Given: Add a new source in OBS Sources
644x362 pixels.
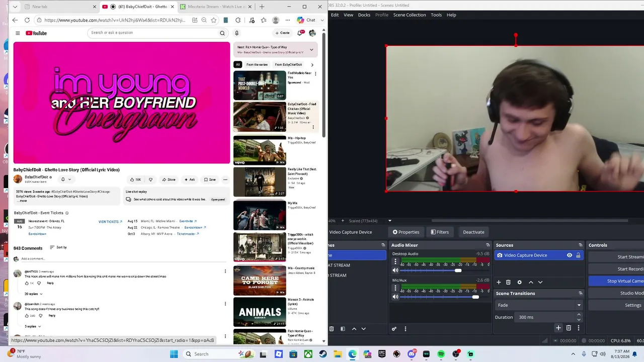Looking at the screenshot, I should pos(499,283).
